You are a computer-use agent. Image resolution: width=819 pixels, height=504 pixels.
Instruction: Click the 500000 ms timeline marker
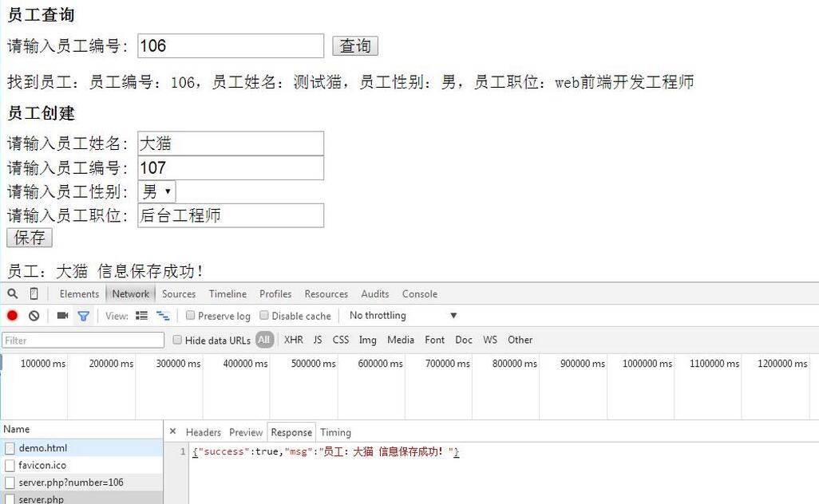click(x=314, y=363)
